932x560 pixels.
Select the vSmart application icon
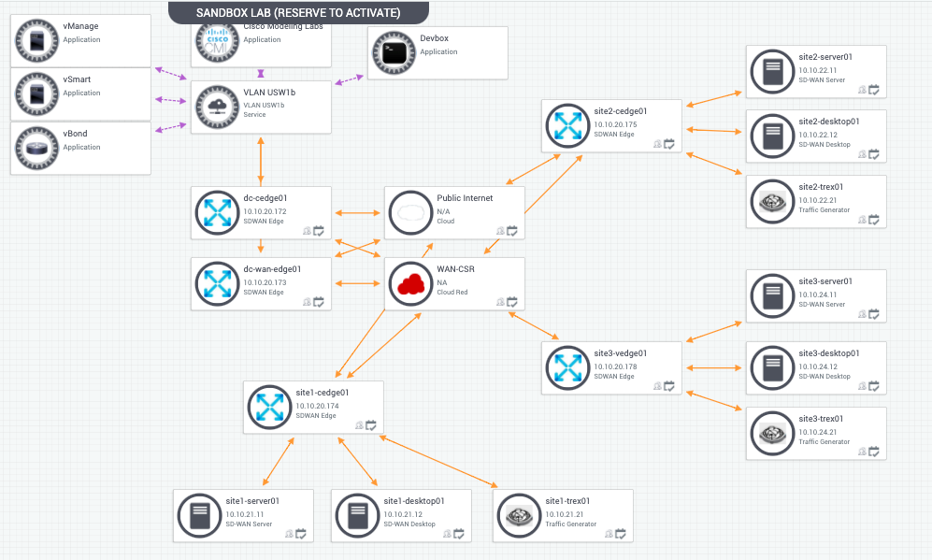tap(36, 93)
